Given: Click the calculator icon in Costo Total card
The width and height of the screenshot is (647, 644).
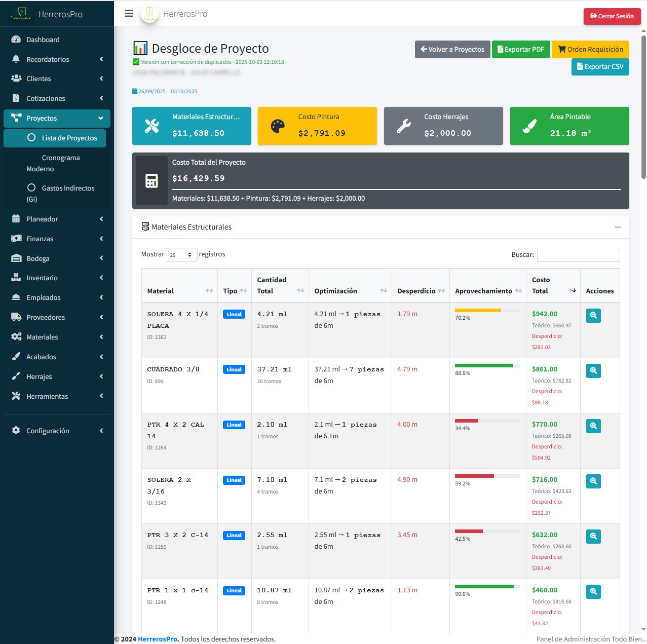Looking at the screenshot, I should (151, 181).
